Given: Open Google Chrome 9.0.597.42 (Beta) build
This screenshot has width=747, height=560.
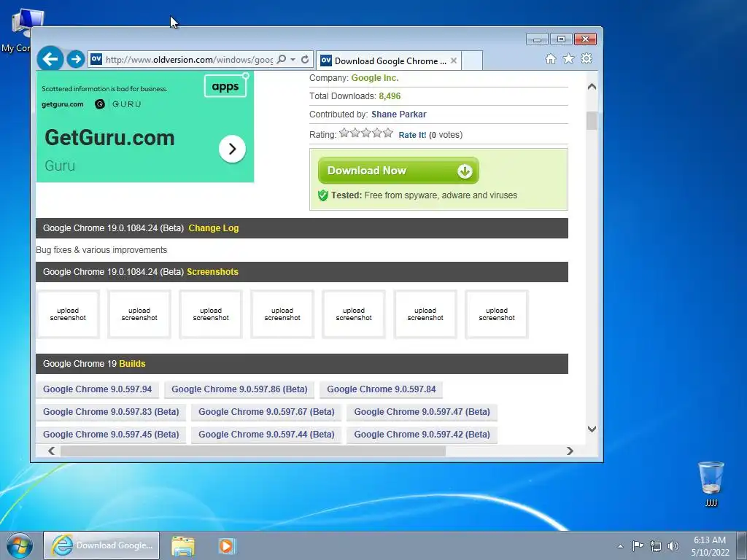Looking at the screenshot, I should [x=422, y=435].
